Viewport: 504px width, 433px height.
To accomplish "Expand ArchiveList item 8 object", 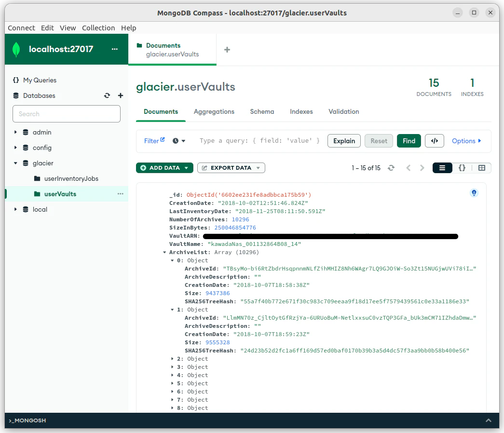I will coord(172,408).
